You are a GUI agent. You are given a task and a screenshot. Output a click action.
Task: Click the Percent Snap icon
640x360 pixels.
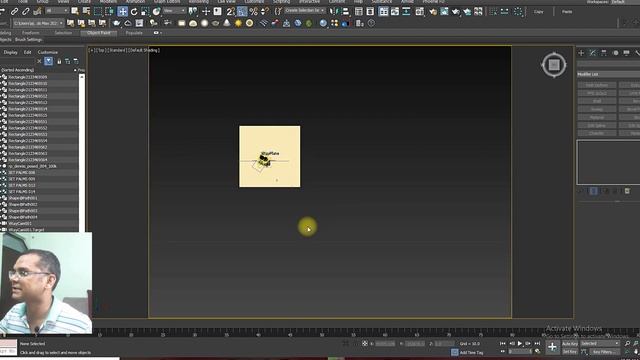coord(253,11)
